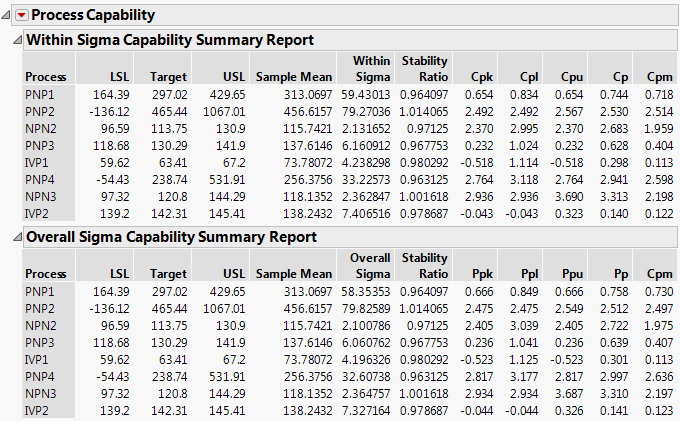Click the Within Sigma Capability Summary Report title

169,40
